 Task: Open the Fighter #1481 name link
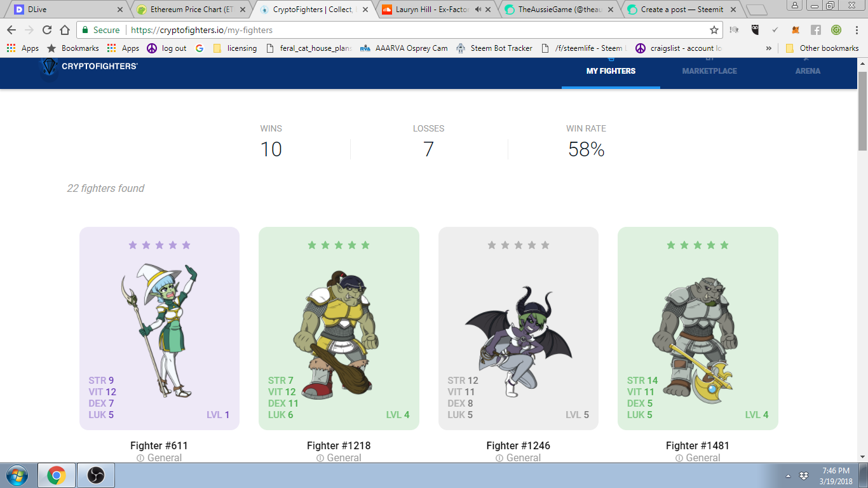(x=698, y=445)
